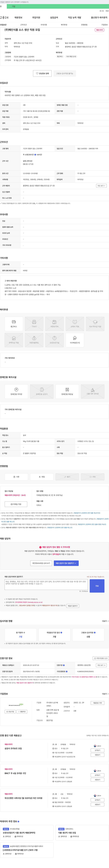Click the blue 전송 button
Screen dimensions: 109x868
coord(97,586)
